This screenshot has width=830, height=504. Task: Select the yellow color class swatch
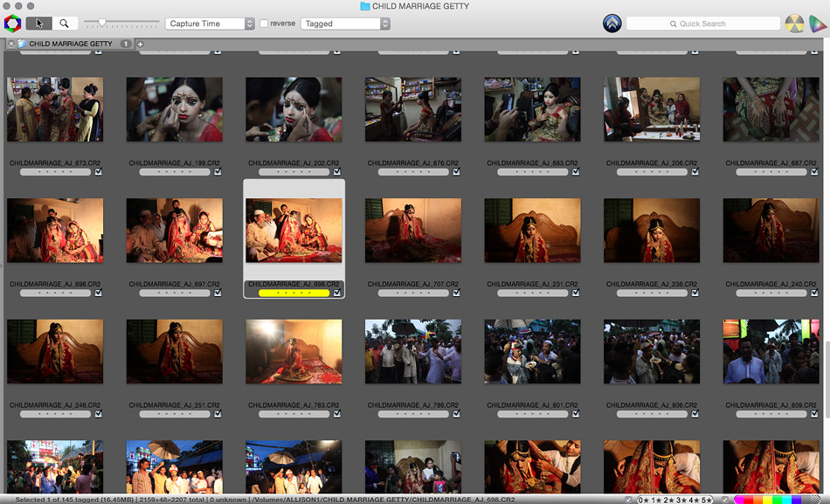(768, 500)
